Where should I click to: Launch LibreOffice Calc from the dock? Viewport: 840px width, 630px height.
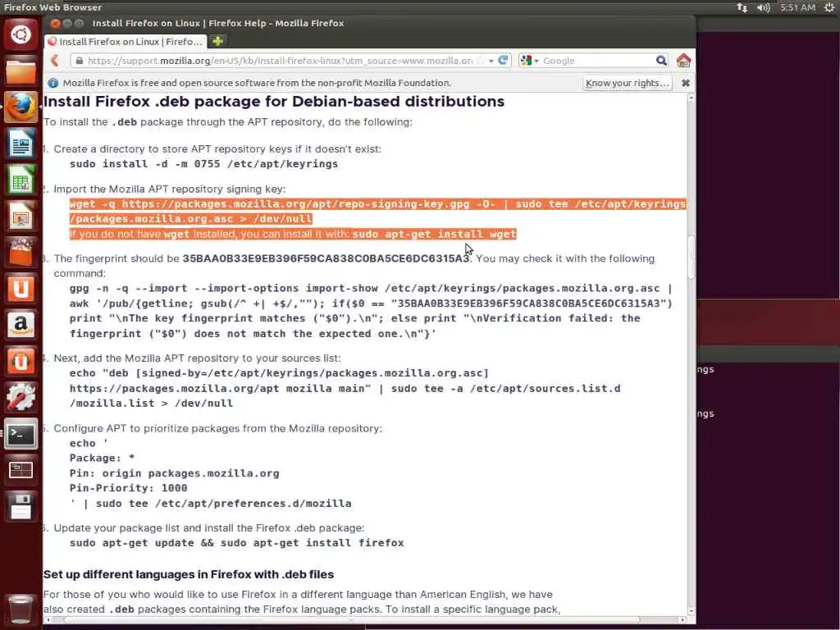coord(21,180)
